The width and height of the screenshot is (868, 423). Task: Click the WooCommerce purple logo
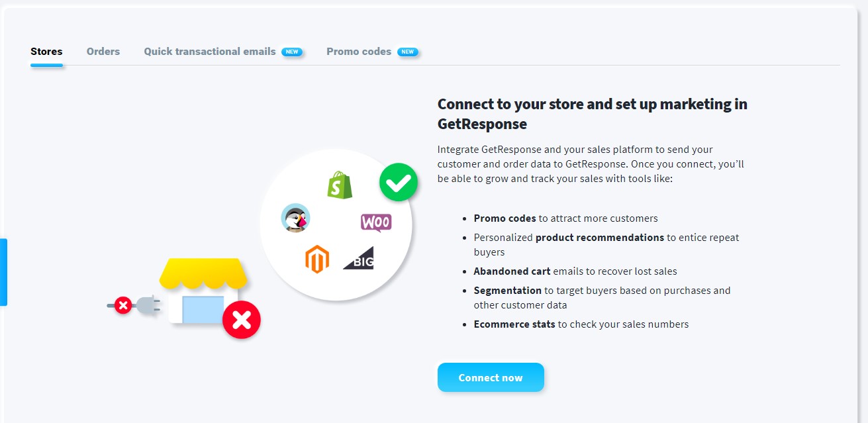(376, 222)
